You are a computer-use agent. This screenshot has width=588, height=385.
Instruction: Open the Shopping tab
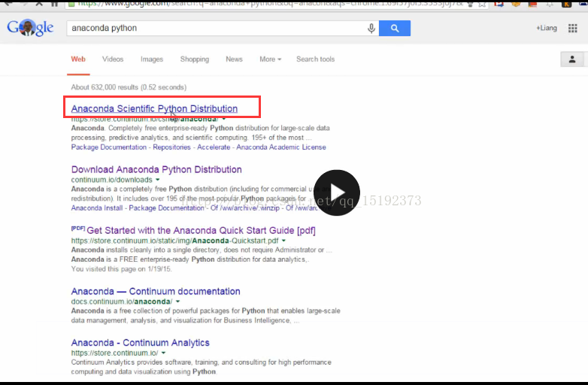pyautogui.click(x=194, y=59)
